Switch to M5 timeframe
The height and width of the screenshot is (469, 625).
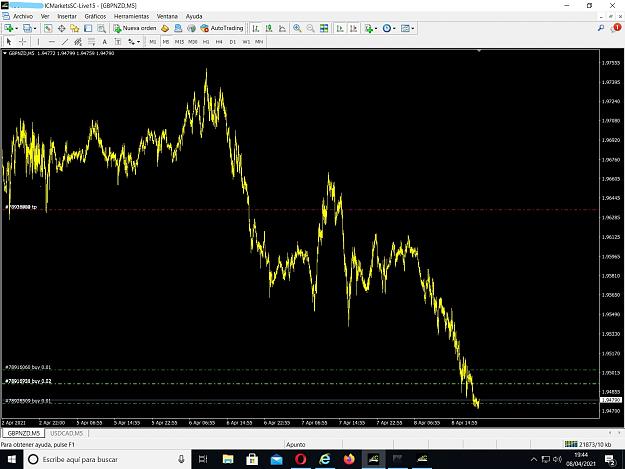pos(166,41)
